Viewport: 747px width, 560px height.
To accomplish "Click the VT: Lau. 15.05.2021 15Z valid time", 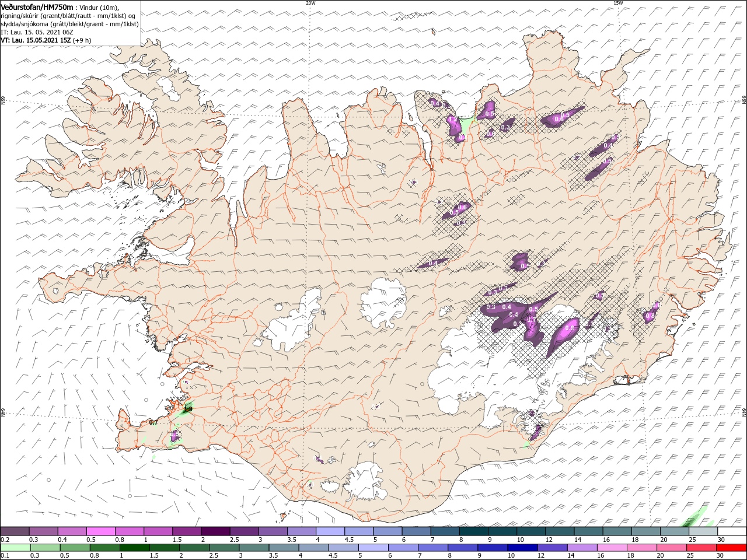I will (x=36, y=40).
